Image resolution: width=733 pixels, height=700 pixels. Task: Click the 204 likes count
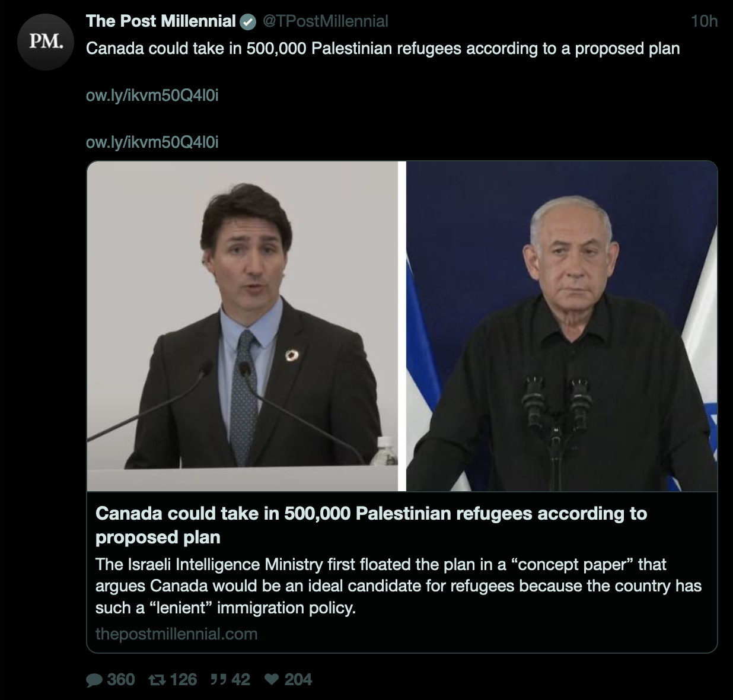point(298,679)
